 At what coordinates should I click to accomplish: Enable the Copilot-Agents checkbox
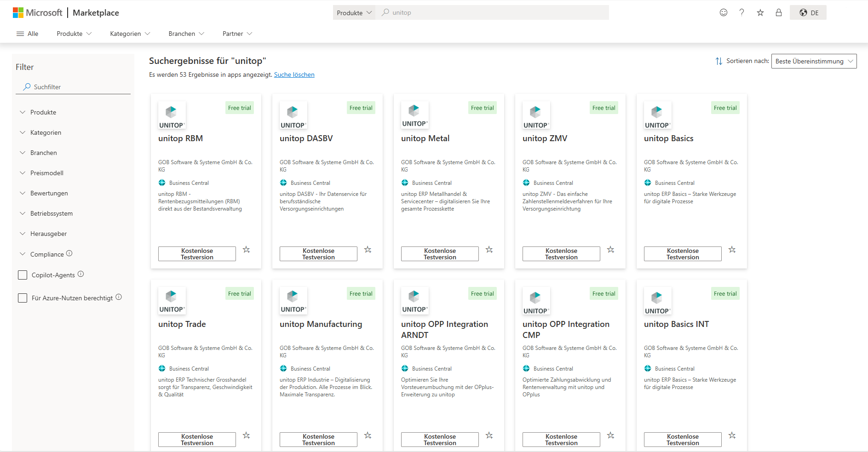point(22,275)
